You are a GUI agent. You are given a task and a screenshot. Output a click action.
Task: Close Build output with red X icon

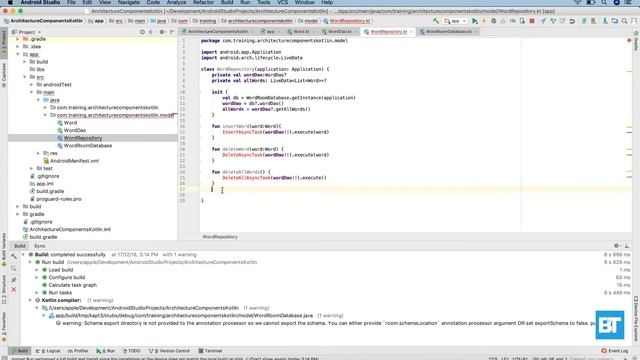pyautogui.click(x=14, y=289)
